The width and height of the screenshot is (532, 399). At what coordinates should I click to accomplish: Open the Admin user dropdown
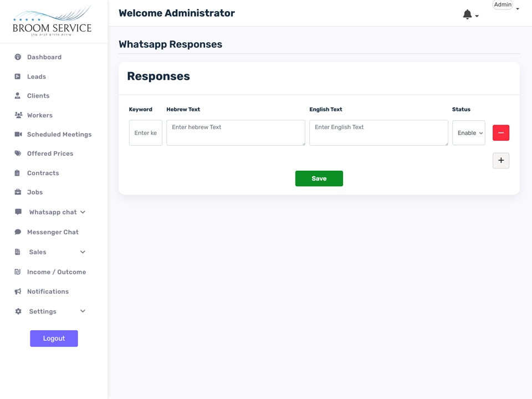coord(505,5)
